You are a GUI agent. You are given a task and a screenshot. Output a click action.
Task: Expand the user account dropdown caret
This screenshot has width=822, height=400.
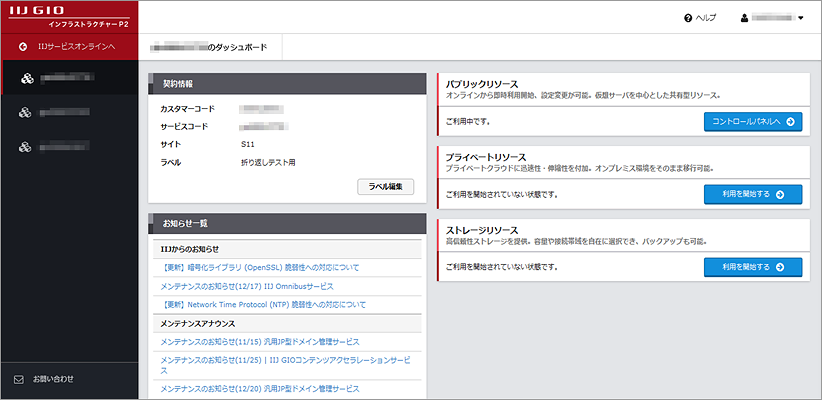click(x=801, y=18)
